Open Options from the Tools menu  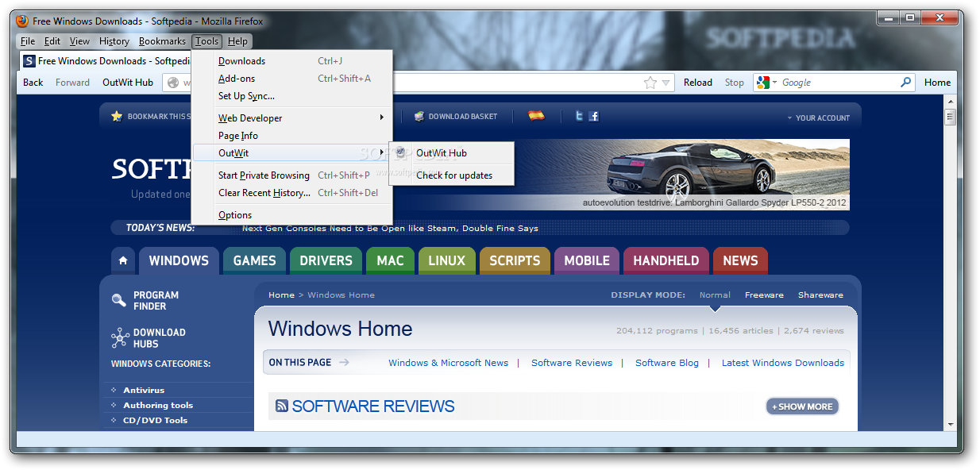[x=292, y=215]
